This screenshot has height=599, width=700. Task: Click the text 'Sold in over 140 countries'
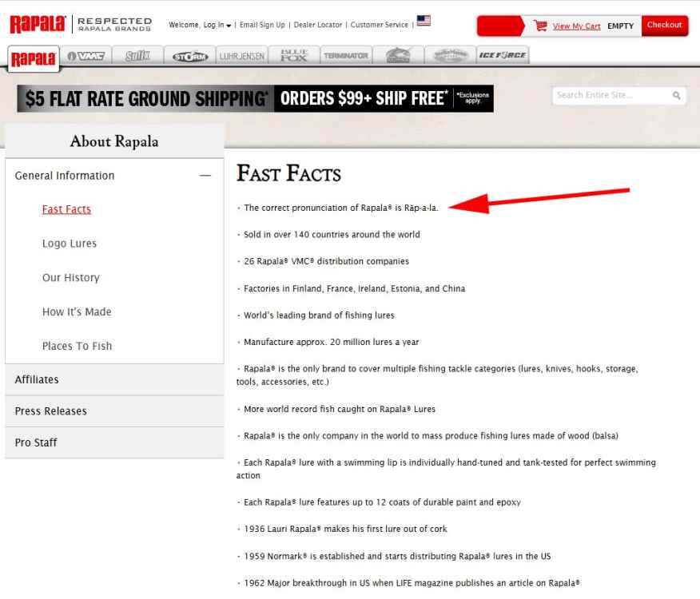coord(332,235)
